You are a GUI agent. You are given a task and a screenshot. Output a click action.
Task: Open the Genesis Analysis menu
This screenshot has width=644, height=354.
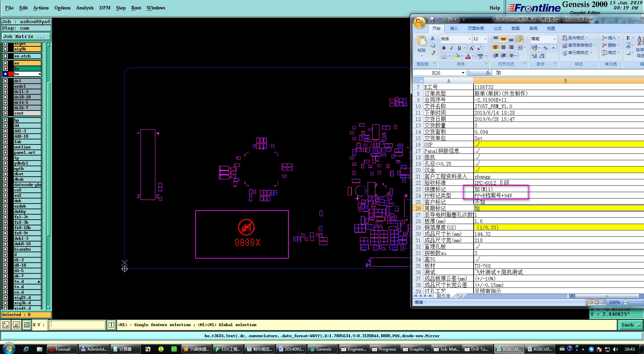pos(85,8)
